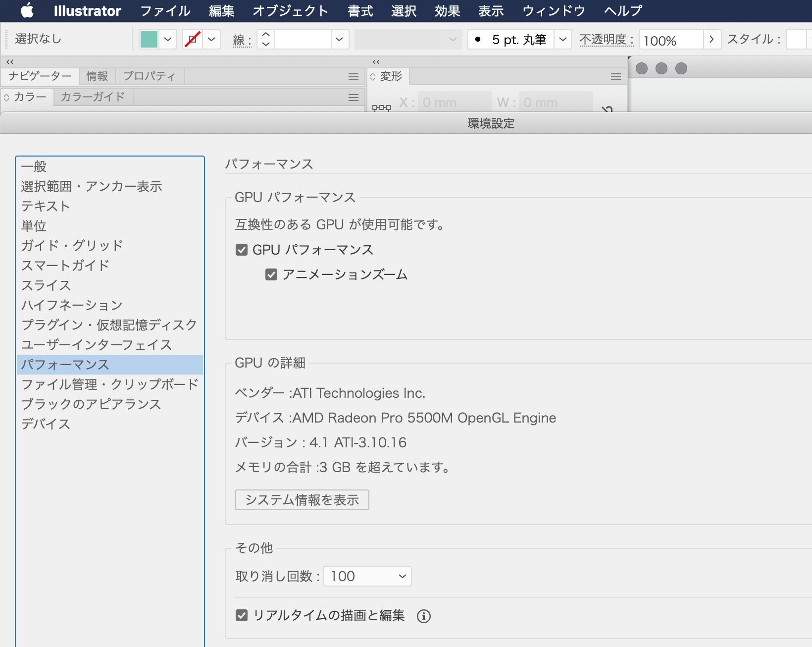Expand the opacity slider arrow
The image size is (812, 647).
click(711, 39)
